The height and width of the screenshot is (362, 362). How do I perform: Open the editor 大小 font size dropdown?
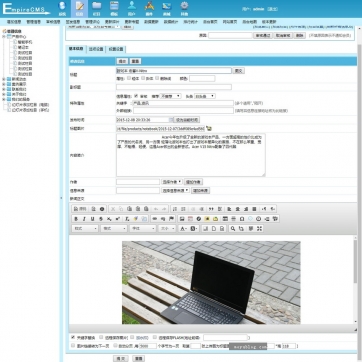pyautogui.click(x=167, y=229)
